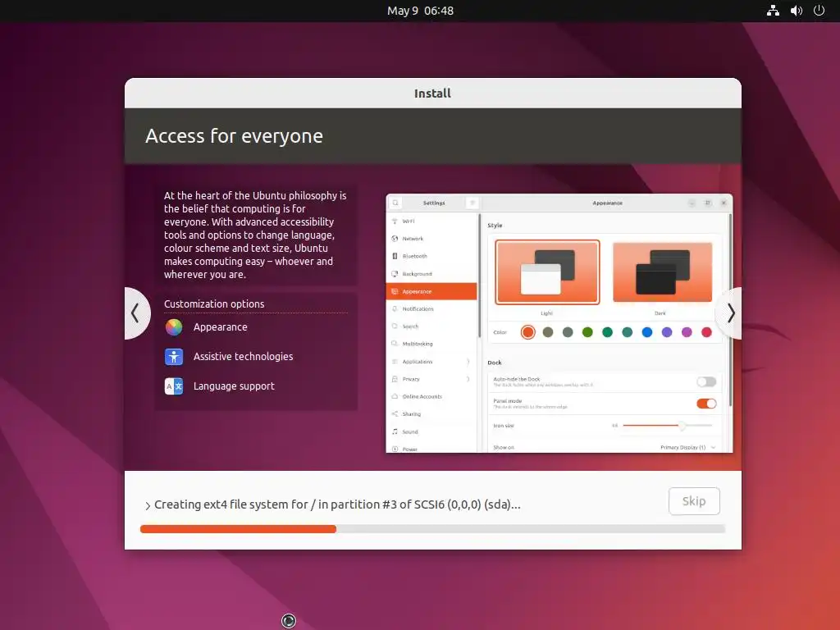Click the Access for everyone heading

tap(234, 136)
